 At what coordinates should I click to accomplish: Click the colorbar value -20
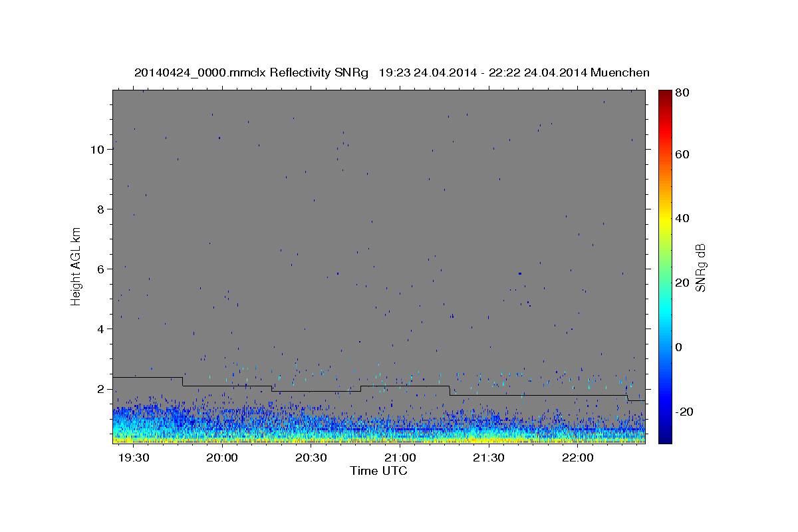(x=684, y=412)
